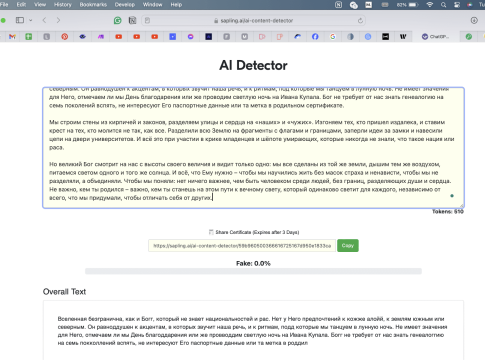Screen dimensions: 485x360
Task: Click the "AI Detector" page title
Action: point(253,65)
